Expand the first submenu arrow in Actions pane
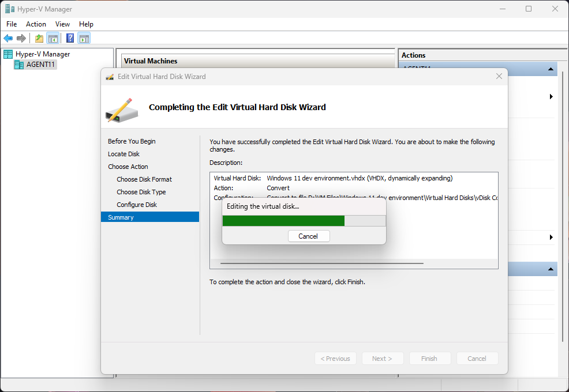The image size is (569, 392). pos(551,97)
